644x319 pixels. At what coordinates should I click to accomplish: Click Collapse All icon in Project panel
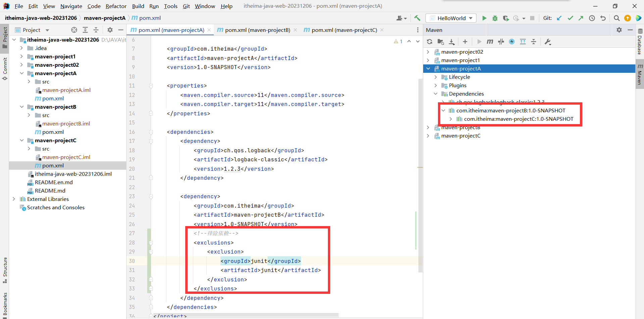pos(96,30)
